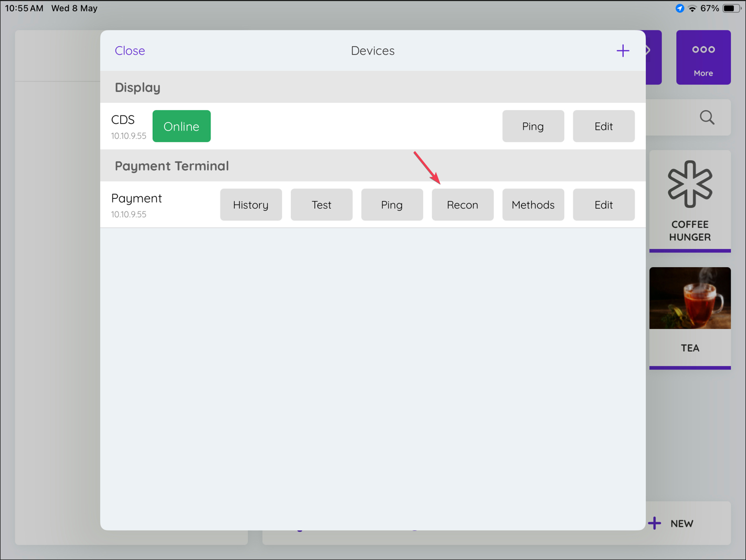The height and width of the screenshot is (560, 746).
Task: Ping the CDS display device
Action: click(x=533, y=126)
